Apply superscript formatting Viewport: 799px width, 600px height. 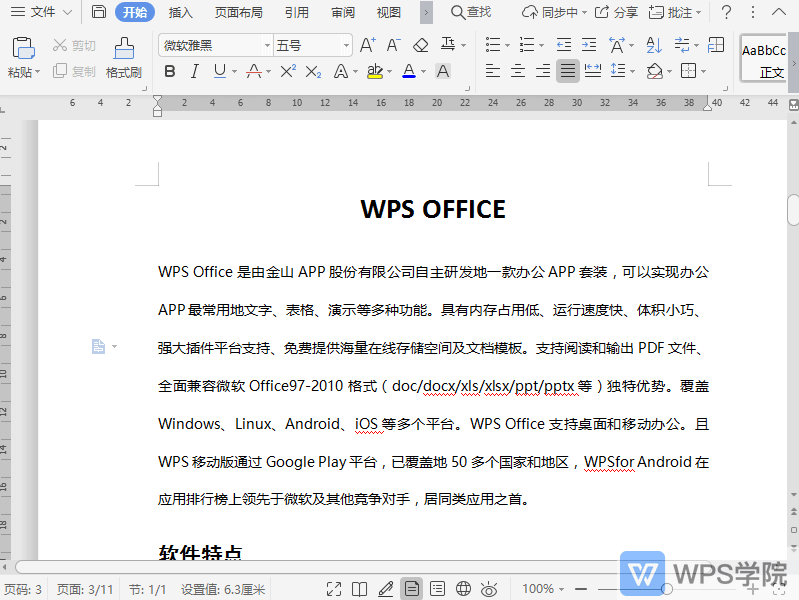click(288, 71)
